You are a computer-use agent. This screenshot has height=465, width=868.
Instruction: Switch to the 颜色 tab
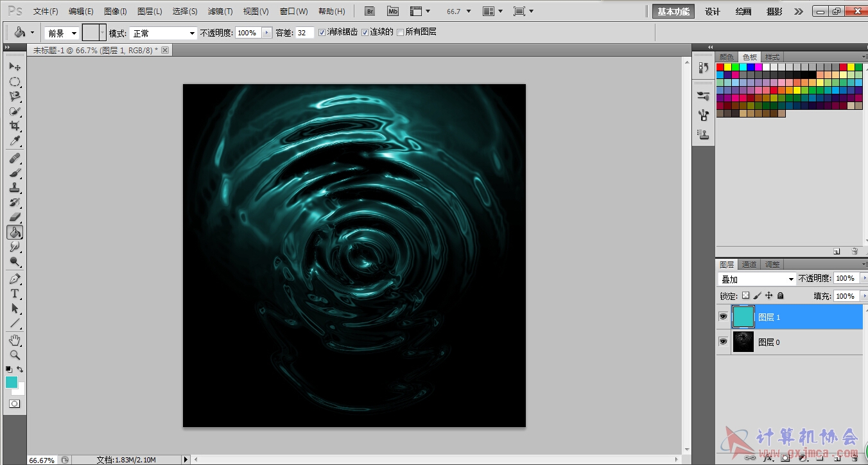tap(726, 57)
